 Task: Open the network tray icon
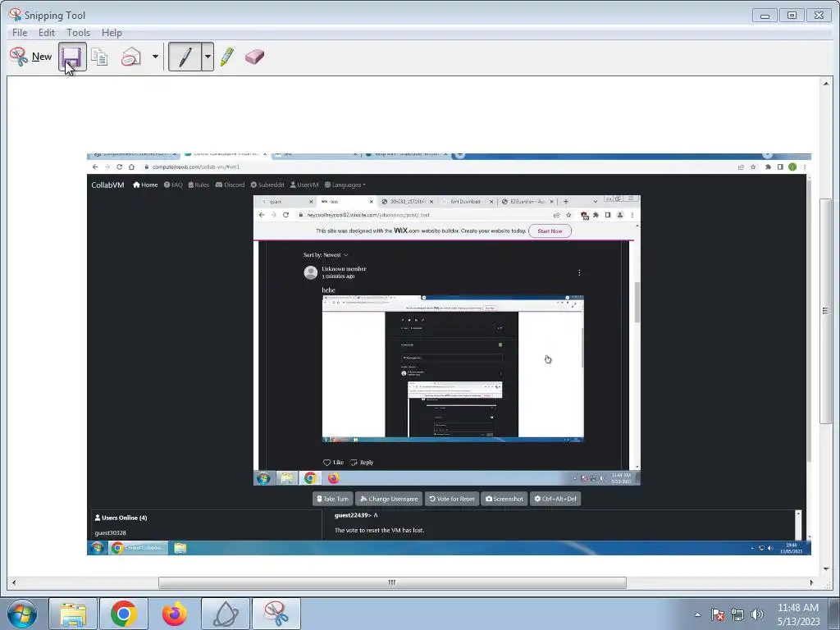coord(737,614)
